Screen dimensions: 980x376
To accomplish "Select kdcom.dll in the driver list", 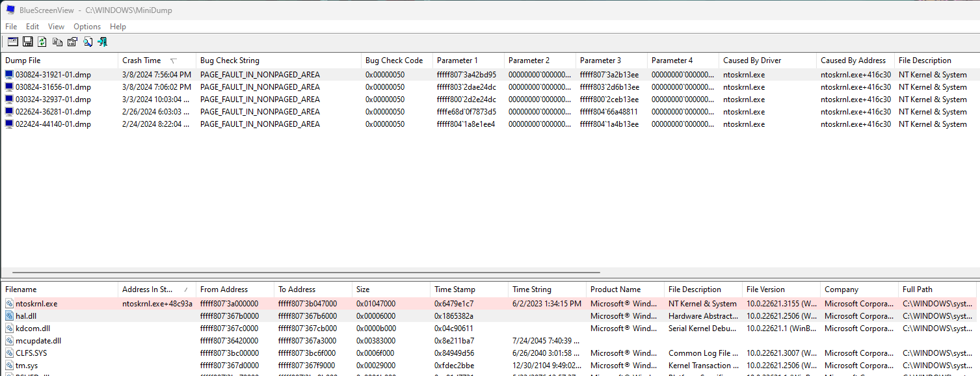I will [x=33, y=329].
